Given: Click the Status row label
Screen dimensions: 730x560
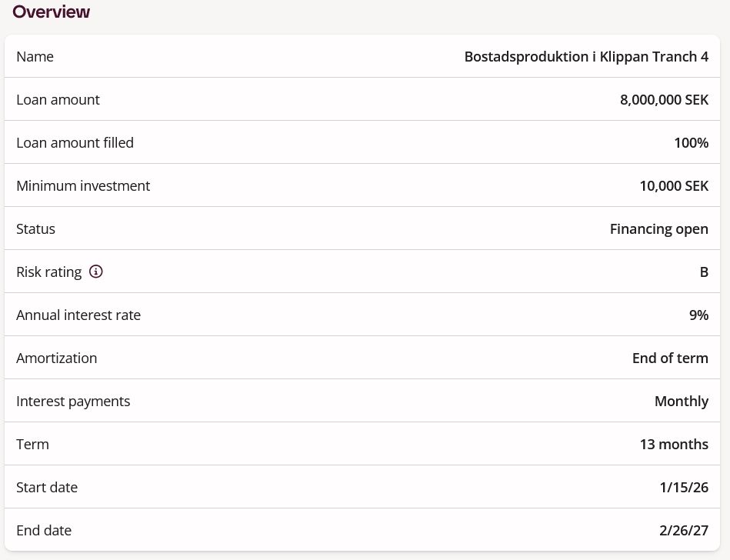Looking at the screenshot, I should 36,229.
